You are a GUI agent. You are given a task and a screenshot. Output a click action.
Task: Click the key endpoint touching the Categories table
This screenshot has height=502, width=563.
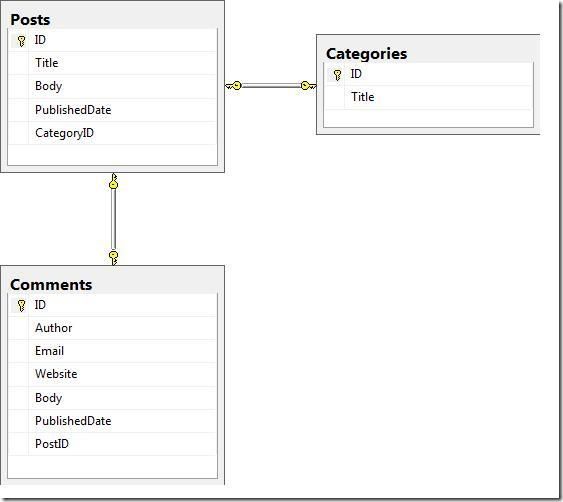pos(308,85)
